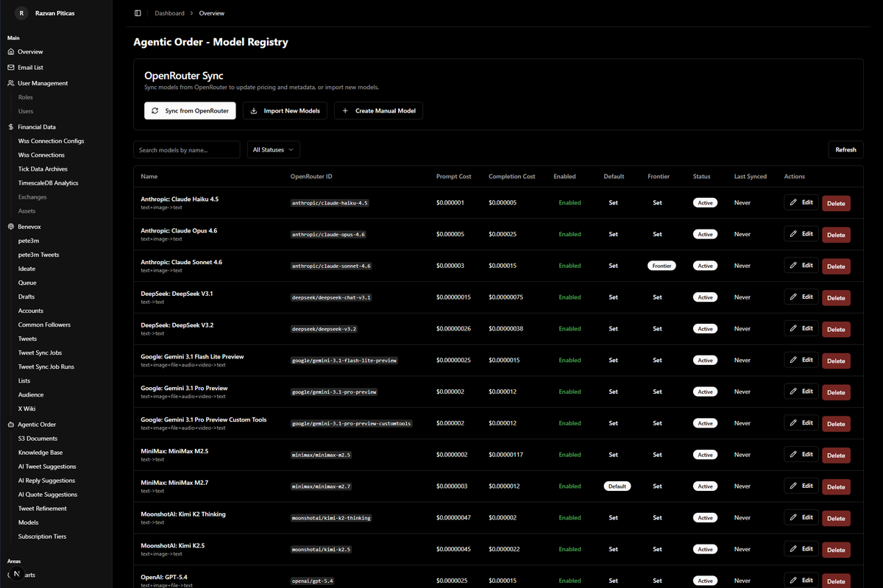Click the Prompt Cost column header
This screenshot has height=588, width=883.
[453, 177]
